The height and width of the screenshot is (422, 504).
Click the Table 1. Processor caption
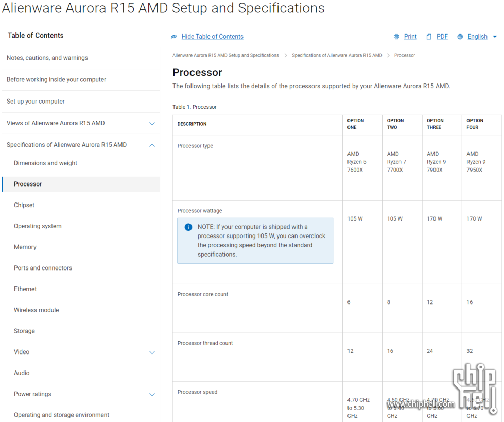click(195, 107)
